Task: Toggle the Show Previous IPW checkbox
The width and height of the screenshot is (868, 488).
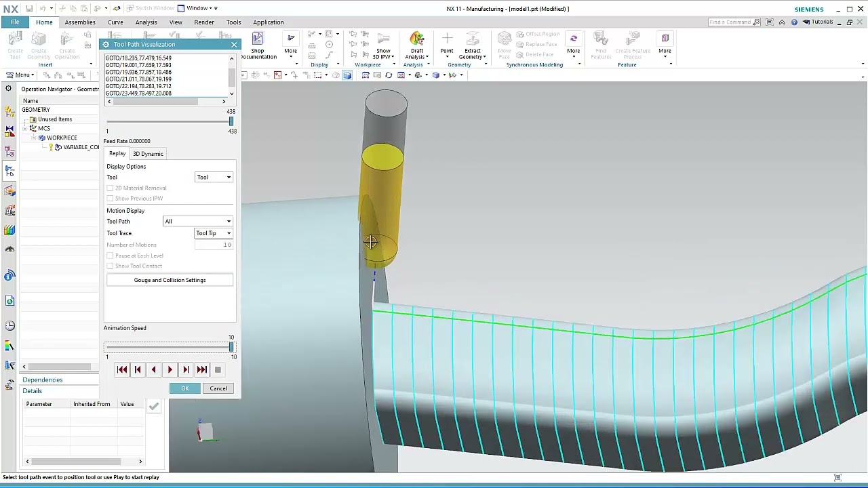Action: pos(110,199)
